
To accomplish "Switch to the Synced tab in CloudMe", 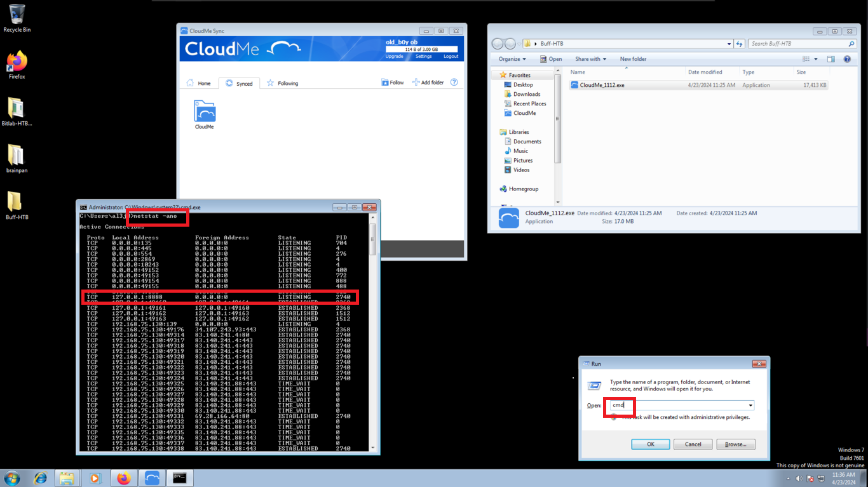I will (x=239, y=83).
